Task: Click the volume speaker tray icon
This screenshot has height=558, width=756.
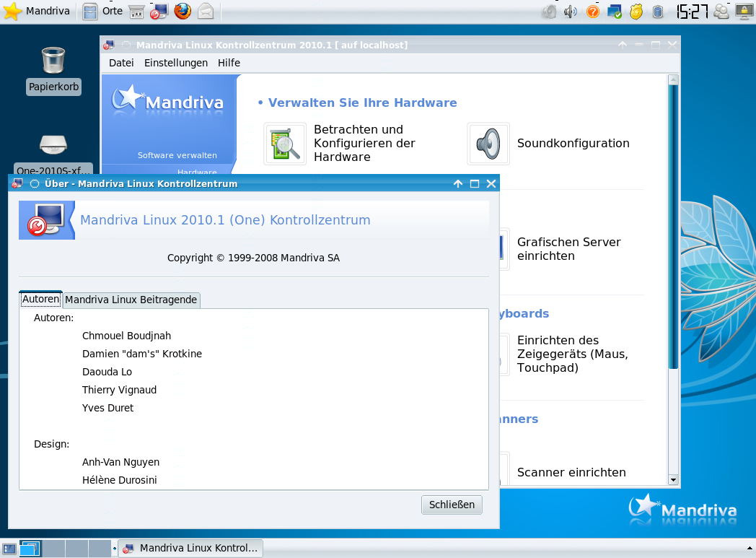Action: pyautogui.click(x=571, y=12)
